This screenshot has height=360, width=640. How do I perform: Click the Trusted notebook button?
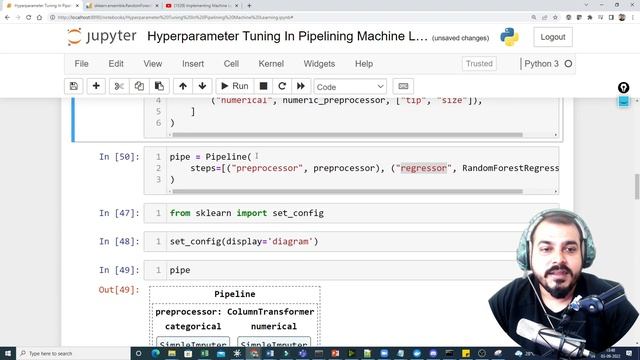(x=479, y=64)
